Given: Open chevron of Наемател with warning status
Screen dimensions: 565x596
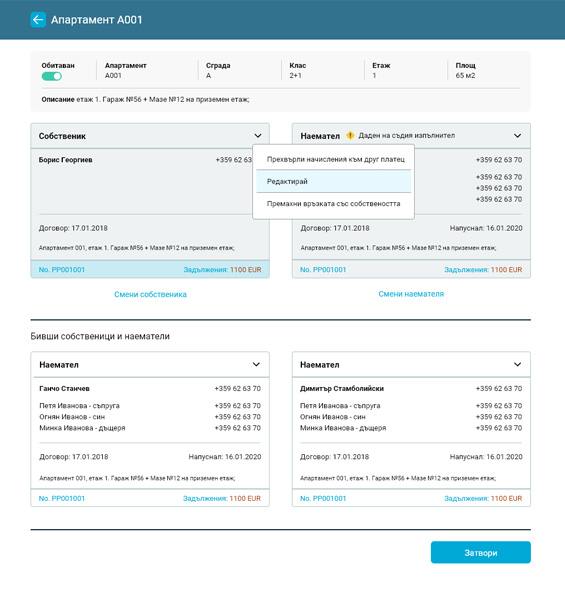Looking at the screenshot, I should point(517,136).
